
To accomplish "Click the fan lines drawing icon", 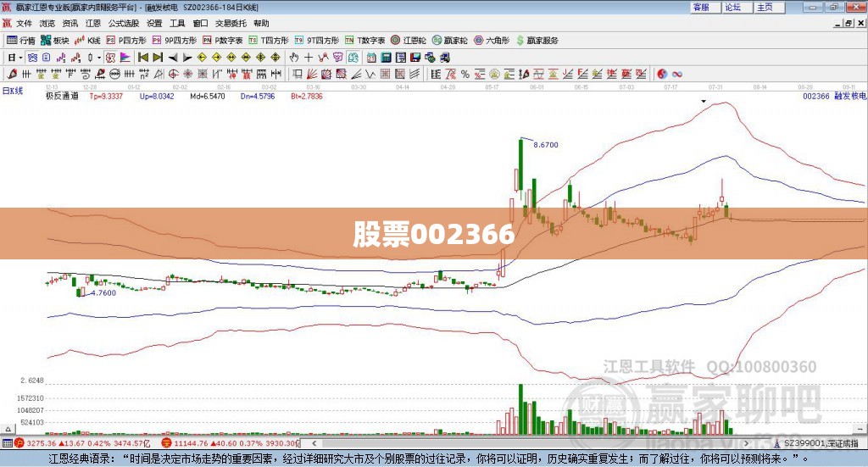I will click(x=312, y=74).
